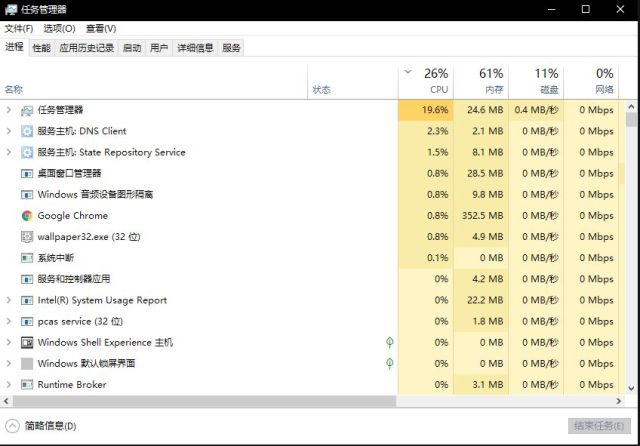Open the 选项(O) menu
Viewport: 640px width, 446px height.
click(60, 29)
